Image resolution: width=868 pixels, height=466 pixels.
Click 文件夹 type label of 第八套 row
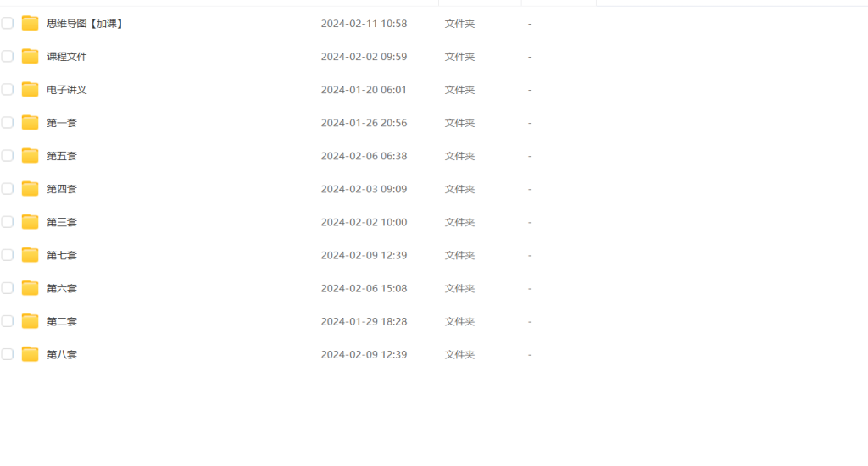[x=459, y=355]
